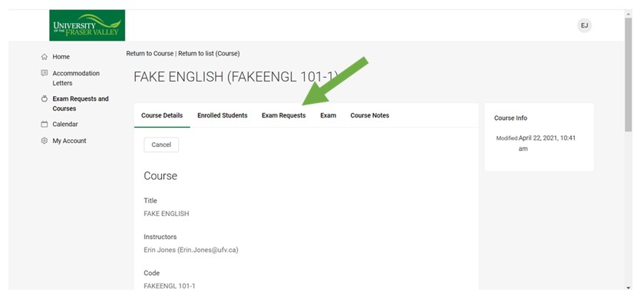Click the Code value FAKEENGL 101-1
Viewport: 644px width, 299px height.
(x=169, y=286)
